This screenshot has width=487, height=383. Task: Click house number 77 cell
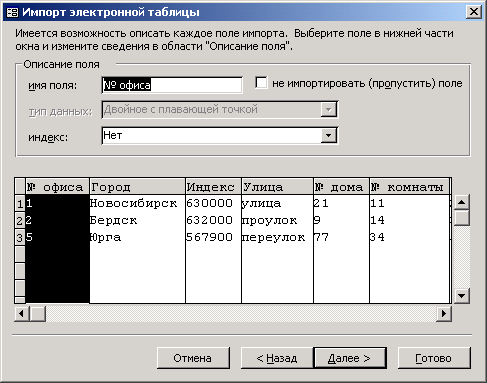341,237
